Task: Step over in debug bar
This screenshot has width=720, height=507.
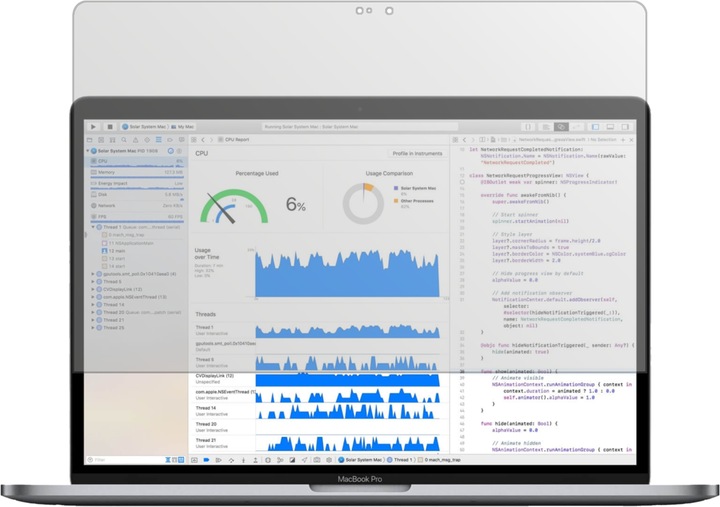Action: point(231,460)
